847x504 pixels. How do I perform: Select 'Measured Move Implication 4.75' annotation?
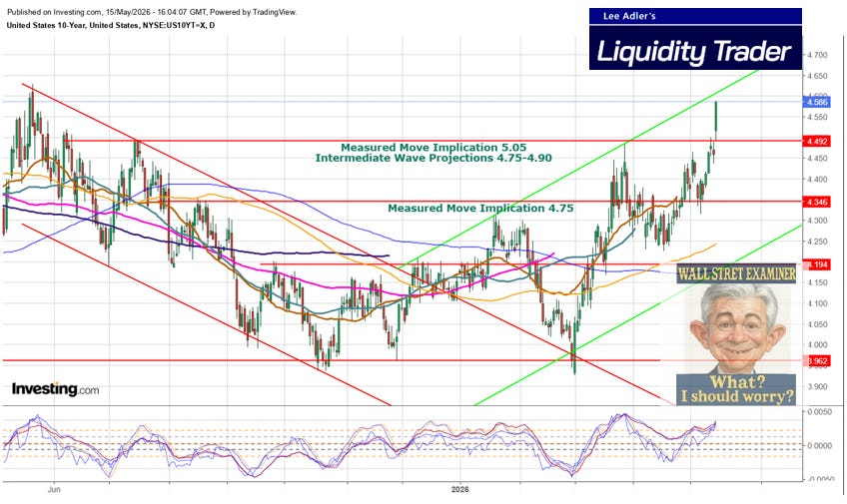coord(480,209)
